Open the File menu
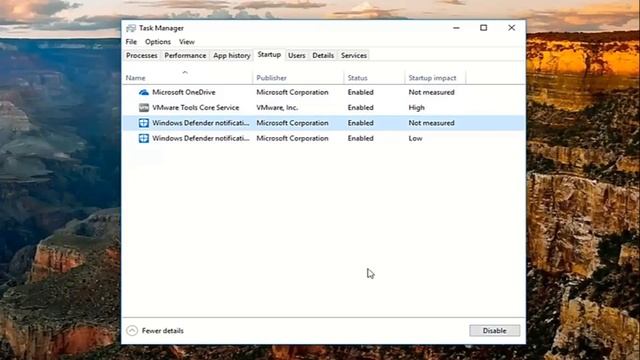Screen dimensions: 640x360 [131, 42]
